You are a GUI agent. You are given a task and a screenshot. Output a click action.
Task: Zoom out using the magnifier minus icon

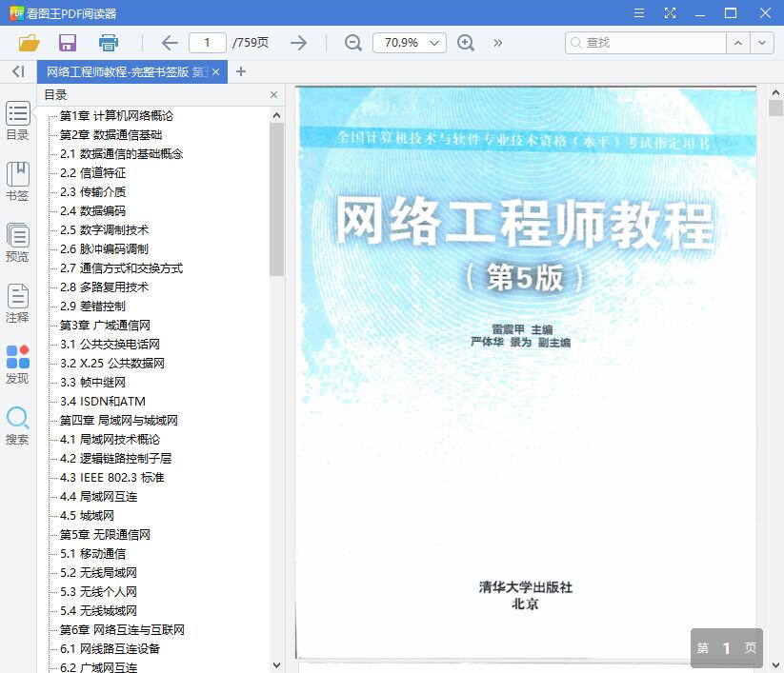[x=352, y=43]
